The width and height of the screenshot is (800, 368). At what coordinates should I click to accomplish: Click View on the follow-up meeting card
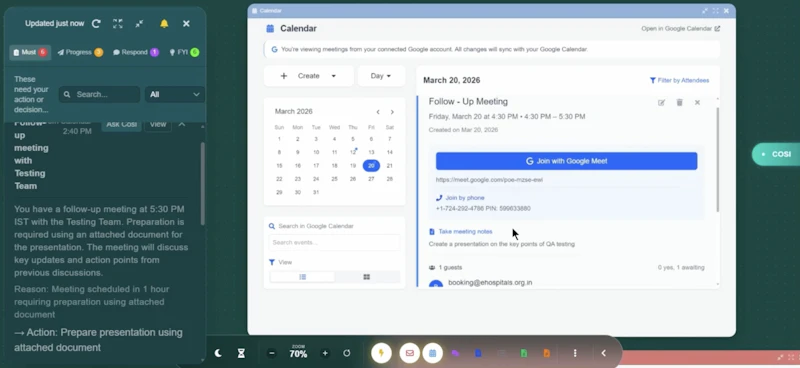tap(158, 124)
